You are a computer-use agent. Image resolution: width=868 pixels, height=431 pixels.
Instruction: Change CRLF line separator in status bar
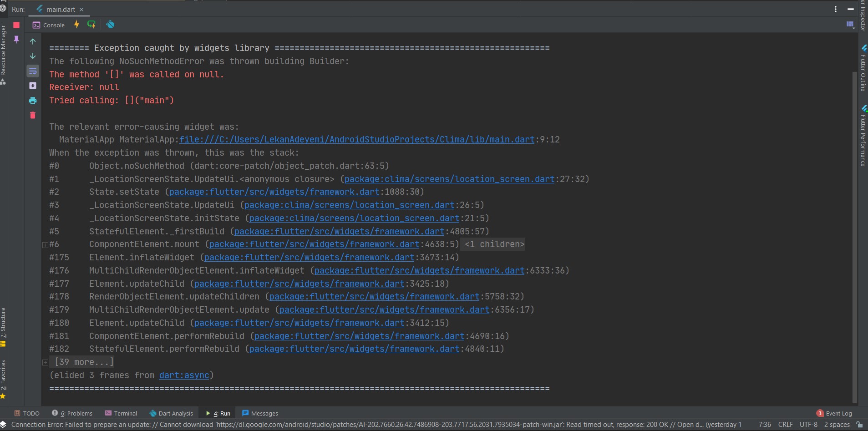(x=786, y=425)
